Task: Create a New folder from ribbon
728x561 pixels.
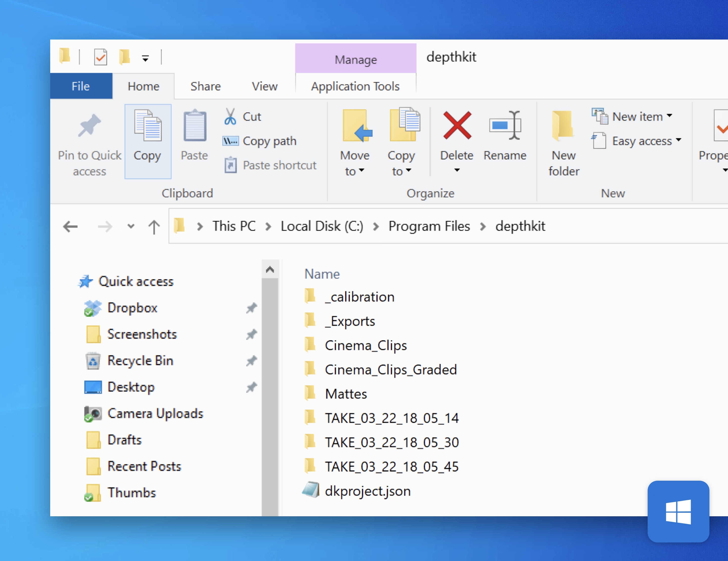Action: click(x=563, y=143)
